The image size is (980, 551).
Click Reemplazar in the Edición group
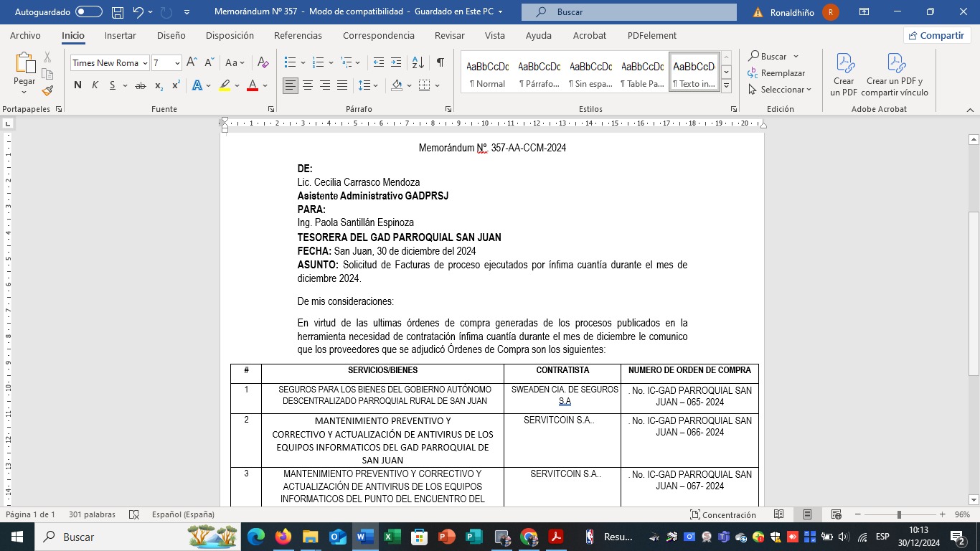pyautogui.click(x=776, y=72)
